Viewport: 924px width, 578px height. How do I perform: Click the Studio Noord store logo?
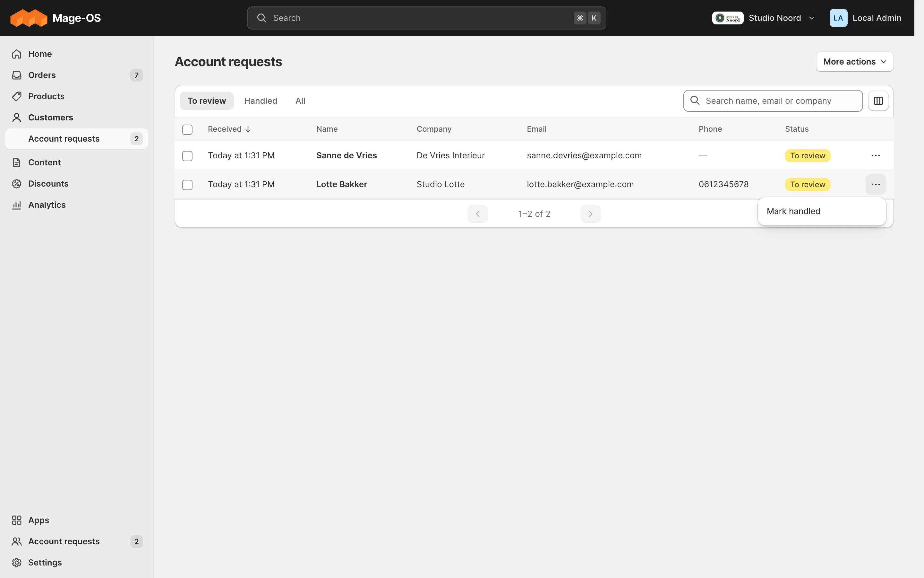coord(727,18)
